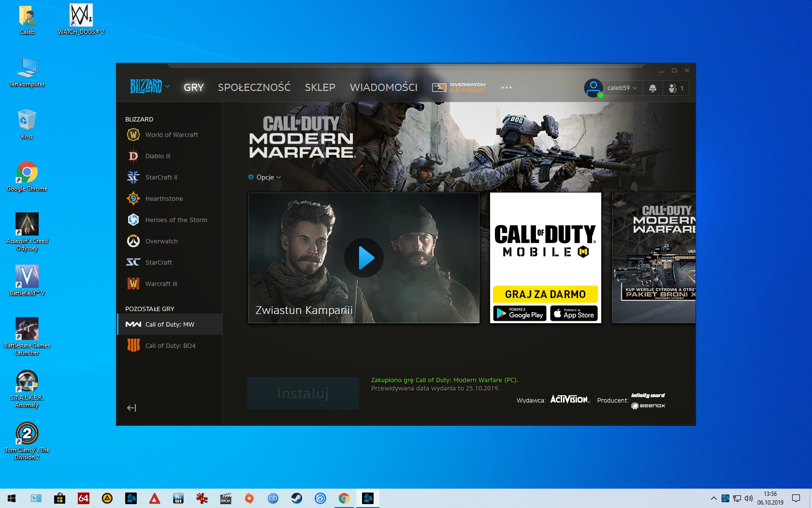Open the caleb59 account dropdown
This screenshot has height=508, width=812.
[623, 88]
